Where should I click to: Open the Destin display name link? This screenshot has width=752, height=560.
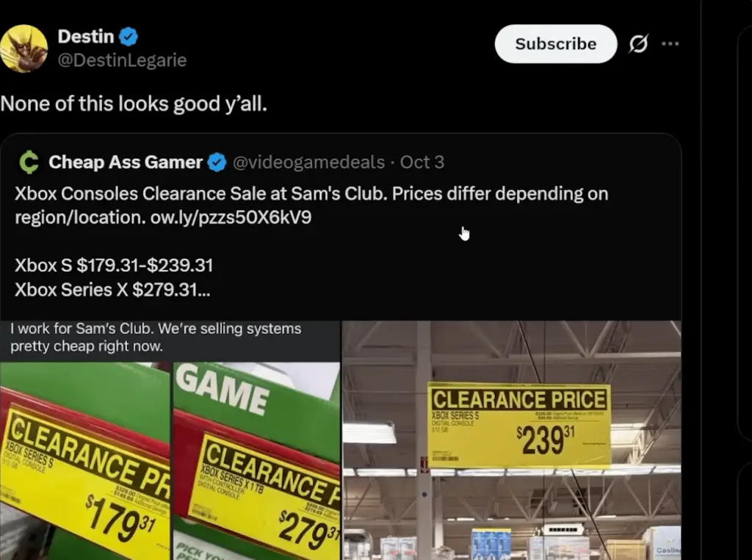[86, 37]
